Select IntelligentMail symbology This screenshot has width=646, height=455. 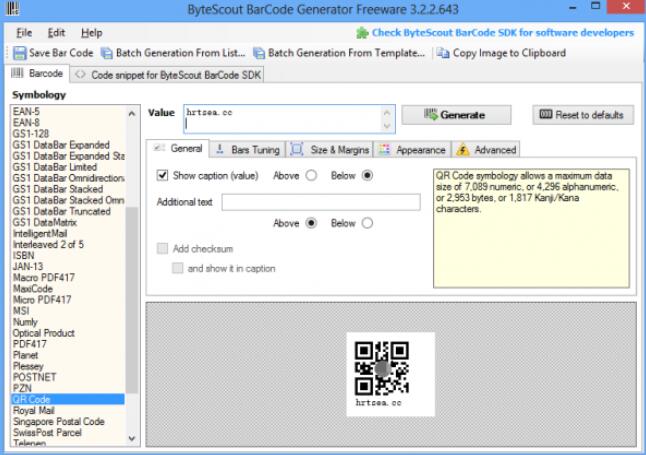point(40,234)
